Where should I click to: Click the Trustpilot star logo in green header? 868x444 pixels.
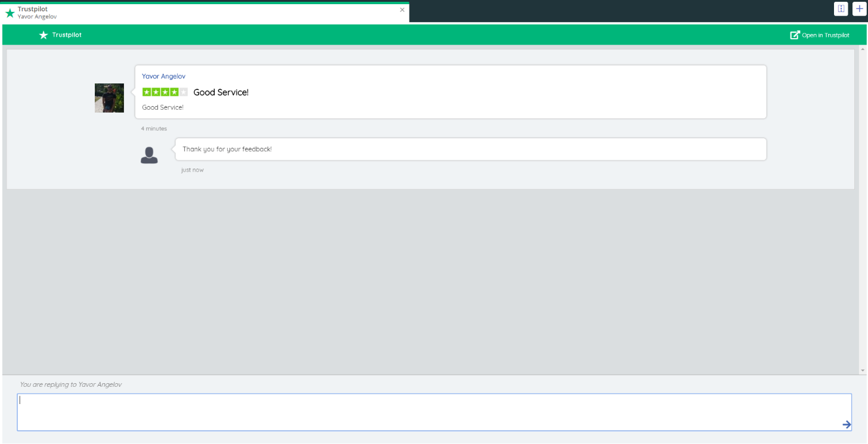44,35
